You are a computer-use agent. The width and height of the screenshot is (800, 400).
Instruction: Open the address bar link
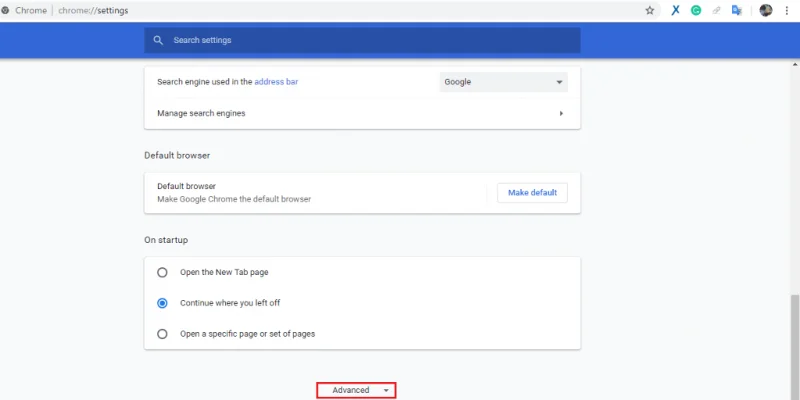pos(276,82)
